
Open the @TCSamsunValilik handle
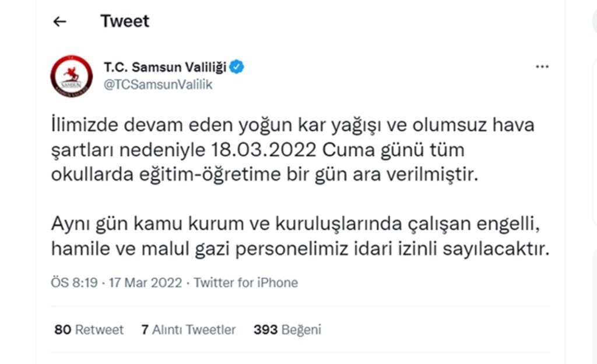click(x=157, y=84)
